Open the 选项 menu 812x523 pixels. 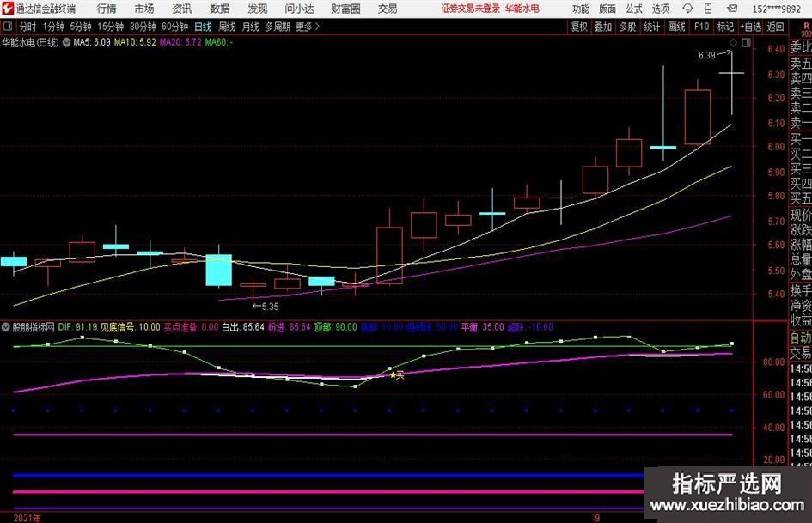click(660, 9)
